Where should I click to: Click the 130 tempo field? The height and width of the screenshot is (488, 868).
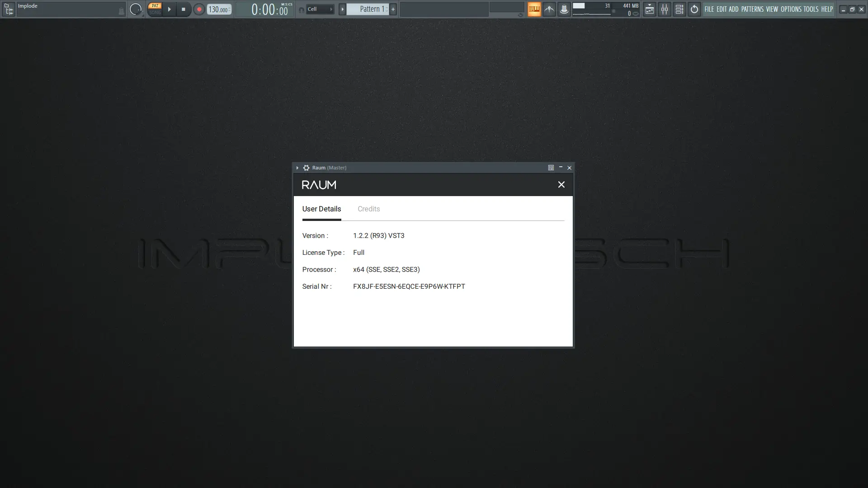218,9
